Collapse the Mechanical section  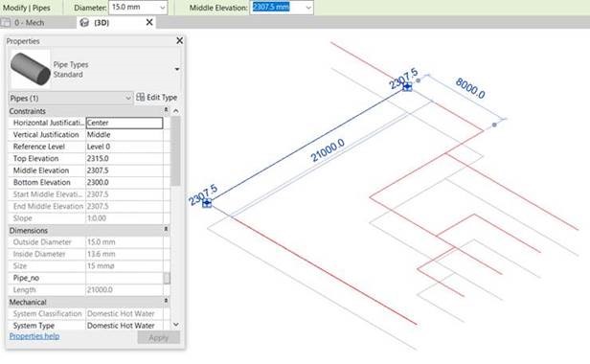click(x=166, y=301)
